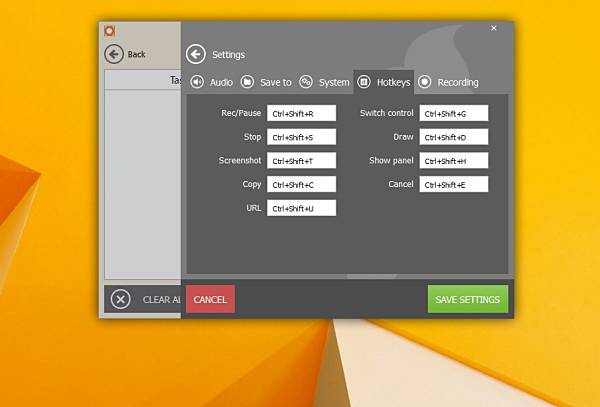Image resolution: width=600 pixels, height=407 pixels.
Task: Open the System tab
Action: (x=324, y=82)
